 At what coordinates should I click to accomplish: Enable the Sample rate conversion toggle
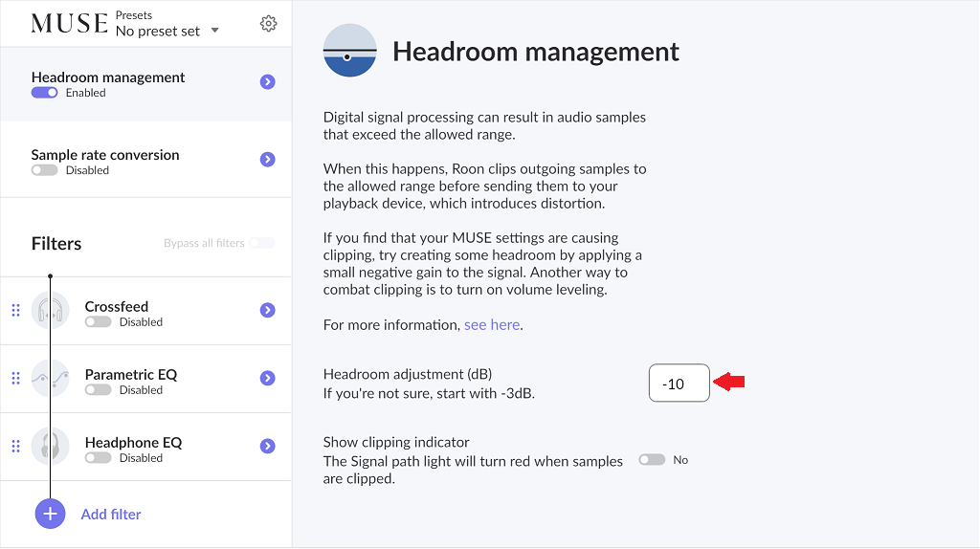coord(44,170)
